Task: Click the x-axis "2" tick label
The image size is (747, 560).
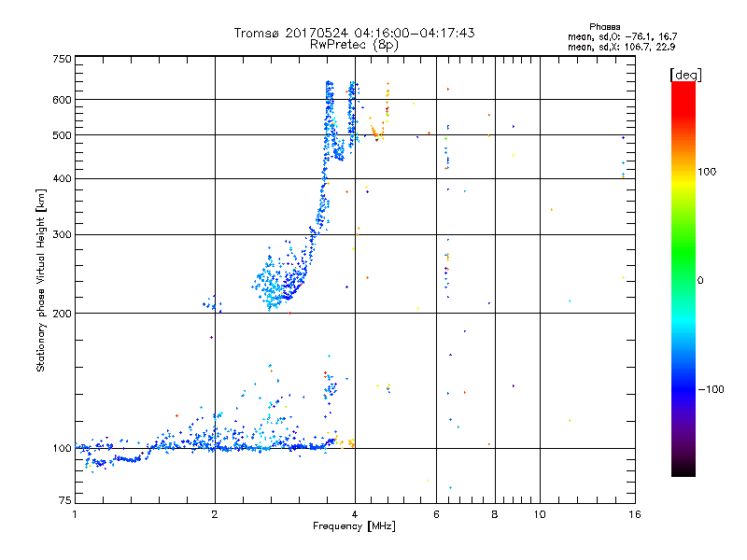Action: coord(215,514)
